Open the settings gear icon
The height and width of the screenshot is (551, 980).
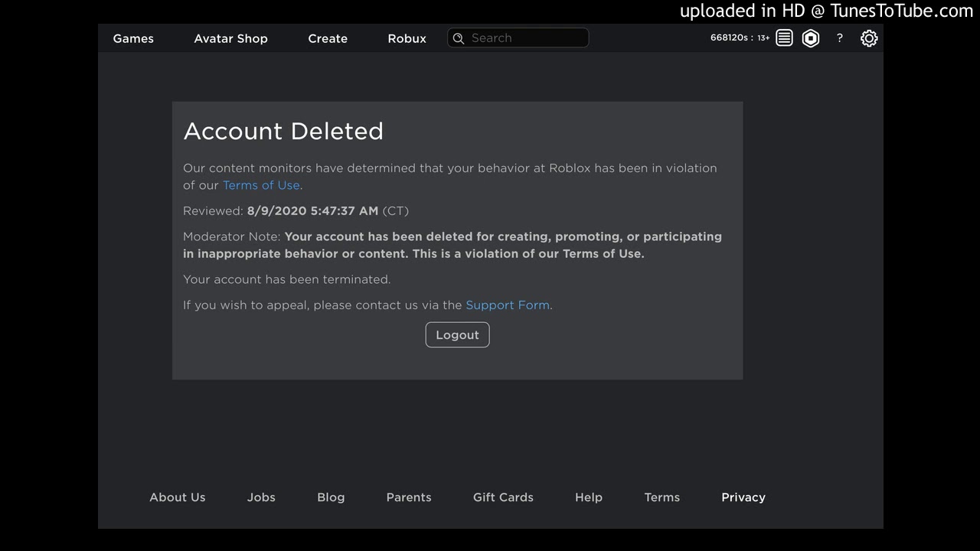869,38
